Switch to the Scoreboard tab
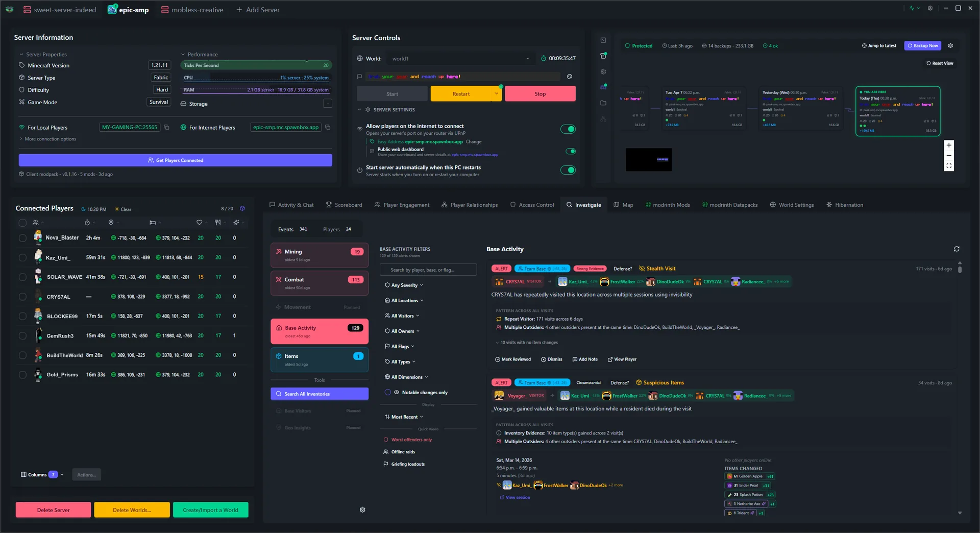This screenshot has width=980, height=533. click(x=344, y=205)
